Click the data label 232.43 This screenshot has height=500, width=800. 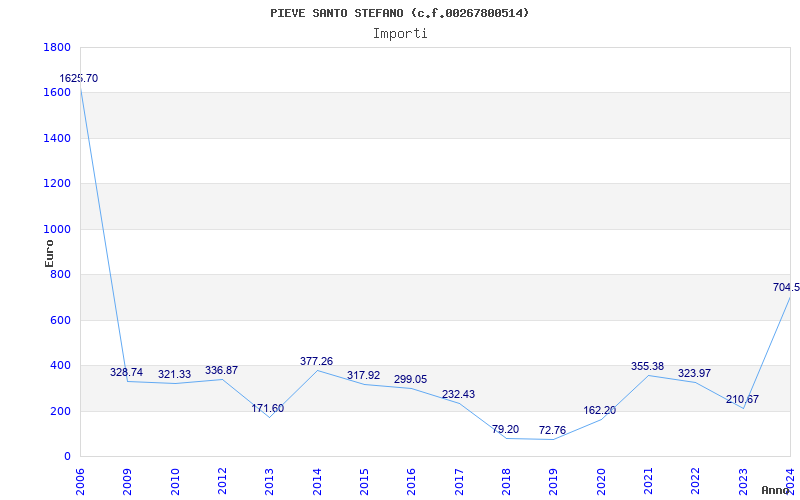click(x=458, y=394)
